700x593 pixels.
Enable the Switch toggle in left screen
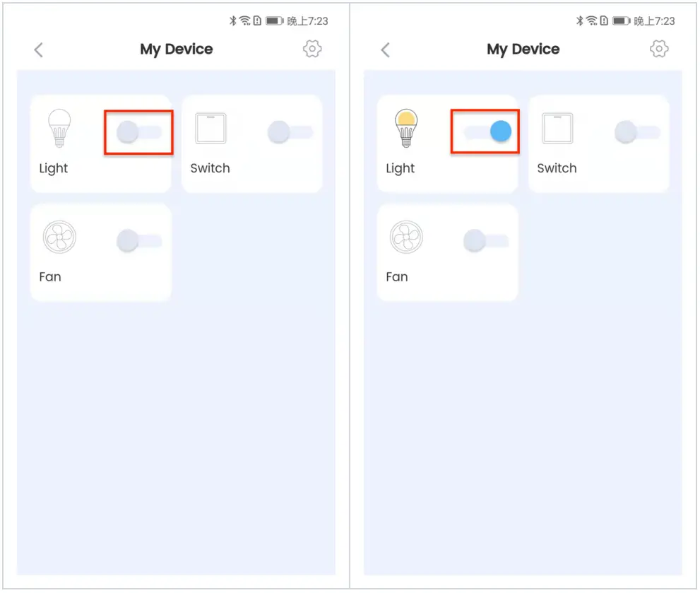pos(290,132)
